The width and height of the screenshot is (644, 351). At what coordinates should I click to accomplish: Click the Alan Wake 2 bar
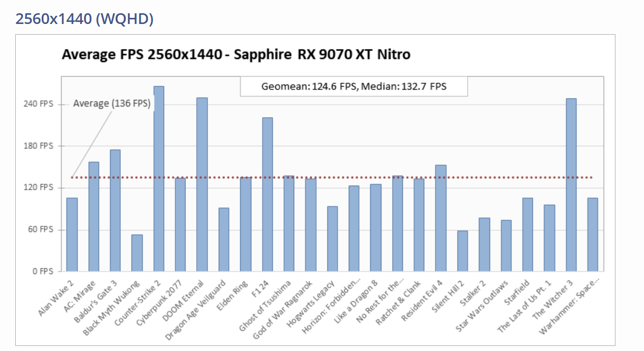(x=72, y=235)
